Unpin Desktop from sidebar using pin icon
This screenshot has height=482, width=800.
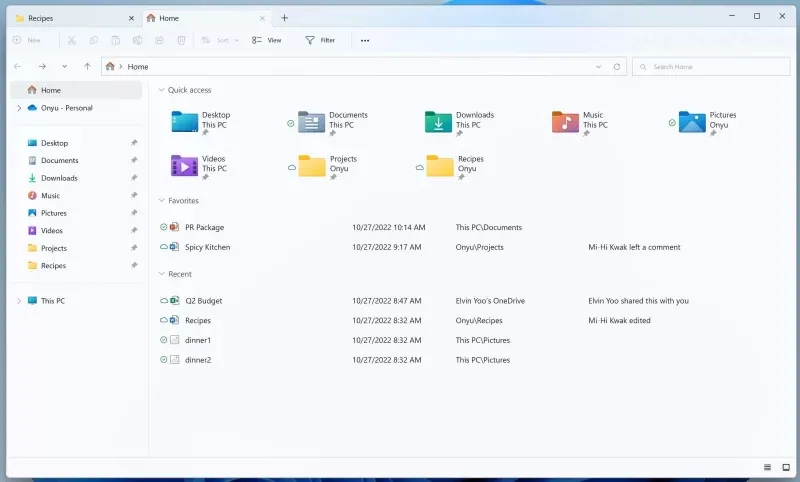[134, 143]
